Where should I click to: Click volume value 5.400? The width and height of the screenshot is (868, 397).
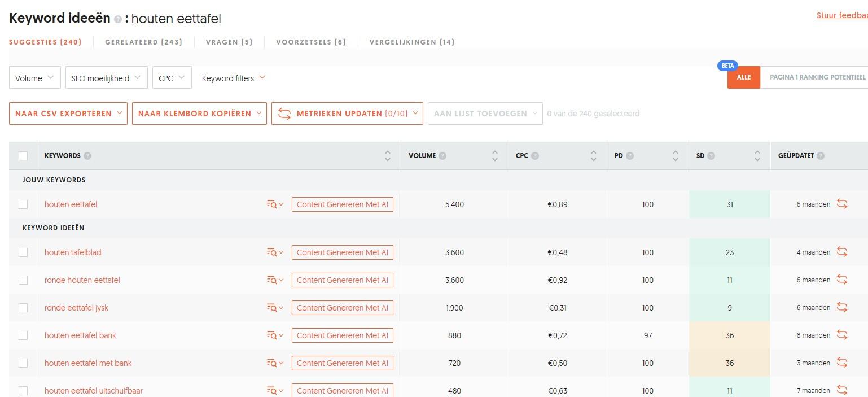click(x=454, y=204)
